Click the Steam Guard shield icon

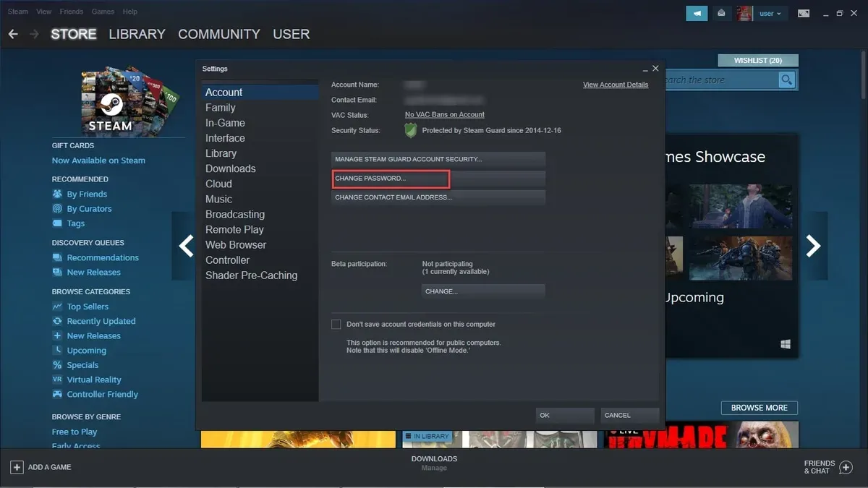pyautogui.click(x=411, y=130)
